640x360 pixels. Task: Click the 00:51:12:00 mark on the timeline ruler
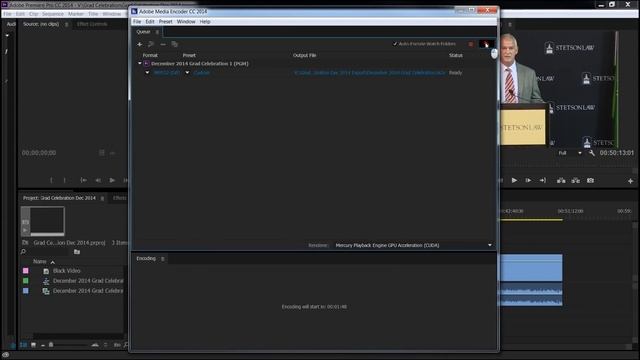(570, 211)
